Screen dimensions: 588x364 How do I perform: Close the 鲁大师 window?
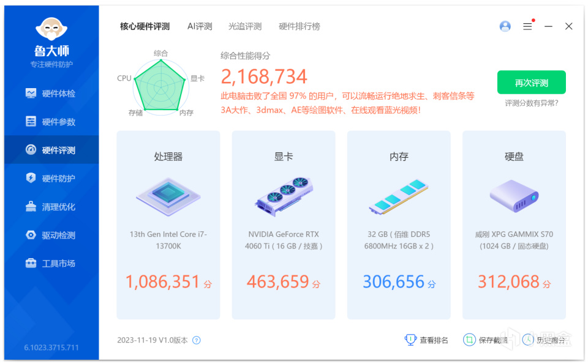point(569,26)
